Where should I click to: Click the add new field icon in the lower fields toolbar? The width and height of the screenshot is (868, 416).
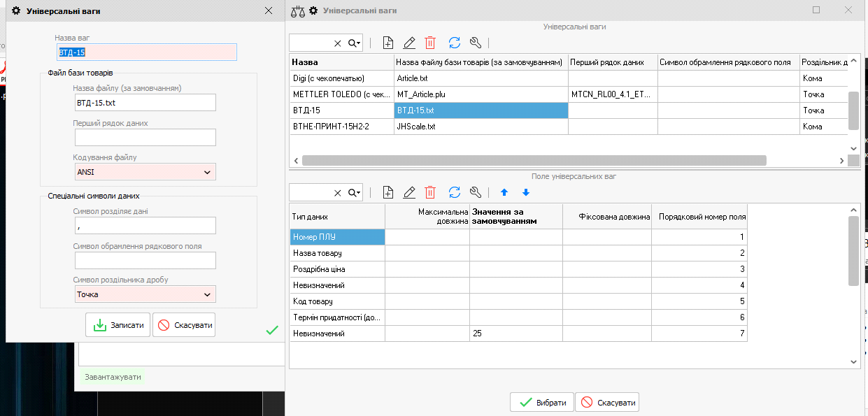[389, 192]
